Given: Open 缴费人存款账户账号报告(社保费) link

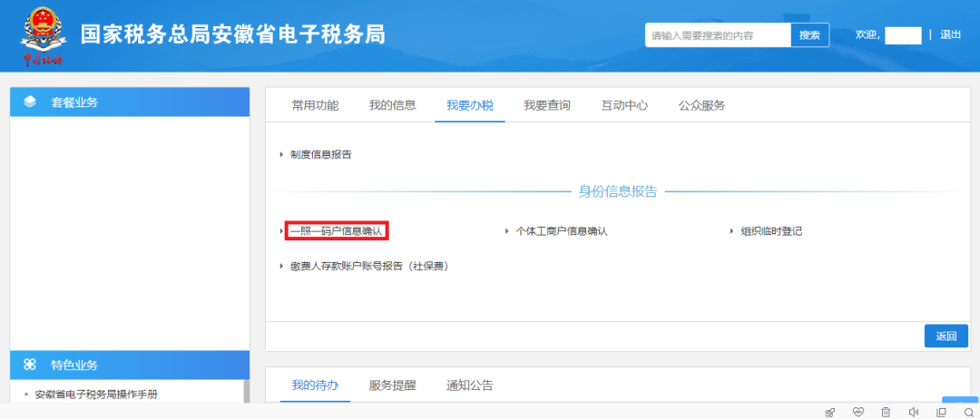Looking at the screenshot, I should point(369,266).
